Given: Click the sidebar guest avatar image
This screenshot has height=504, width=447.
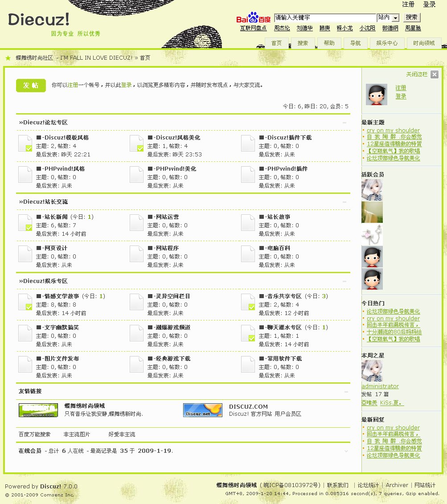Looking at the screenshot, I should pyautogui.click(x=377, y=94).
